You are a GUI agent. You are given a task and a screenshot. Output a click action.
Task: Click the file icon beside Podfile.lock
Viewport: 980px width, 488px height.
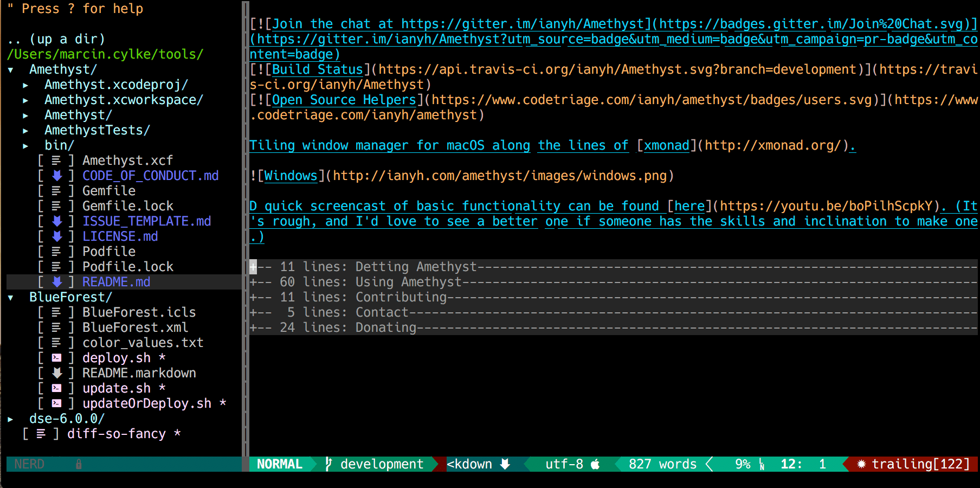[x=56, y=267]
